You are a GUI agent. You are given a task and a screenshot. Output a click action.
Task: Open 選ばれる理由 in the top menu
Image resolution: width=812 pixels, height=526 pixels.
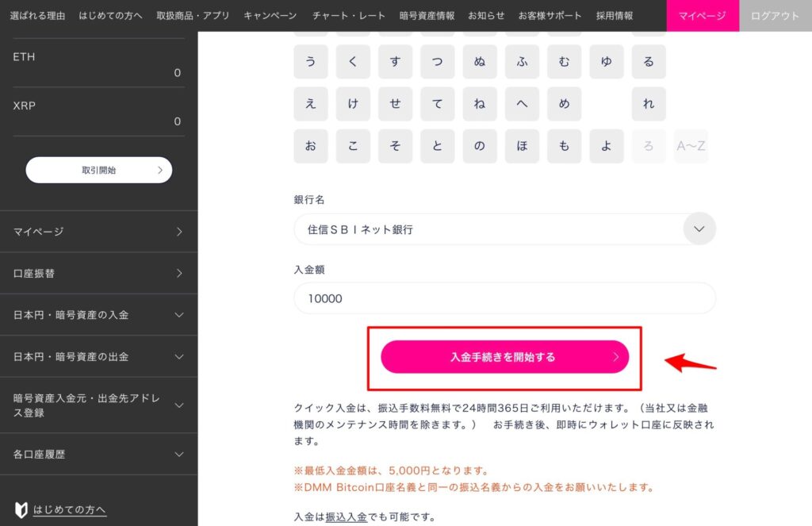37,16
